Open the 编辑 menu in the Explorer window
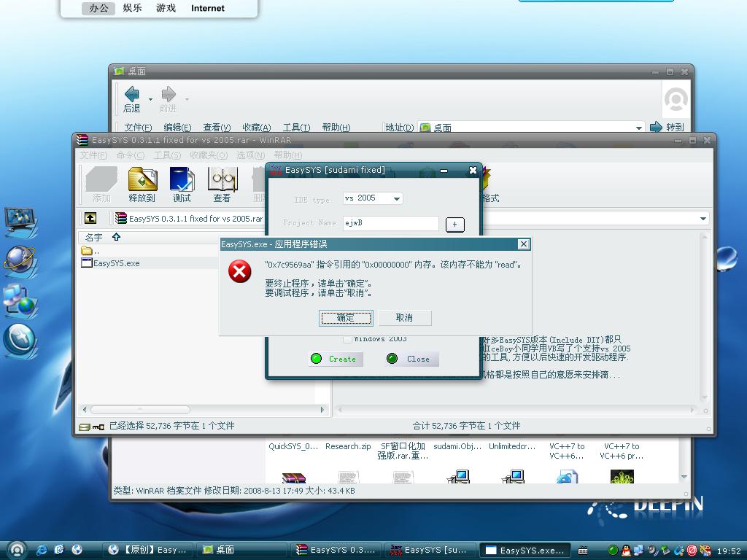This screenshot has height=560, width=747. click(178, 128)
